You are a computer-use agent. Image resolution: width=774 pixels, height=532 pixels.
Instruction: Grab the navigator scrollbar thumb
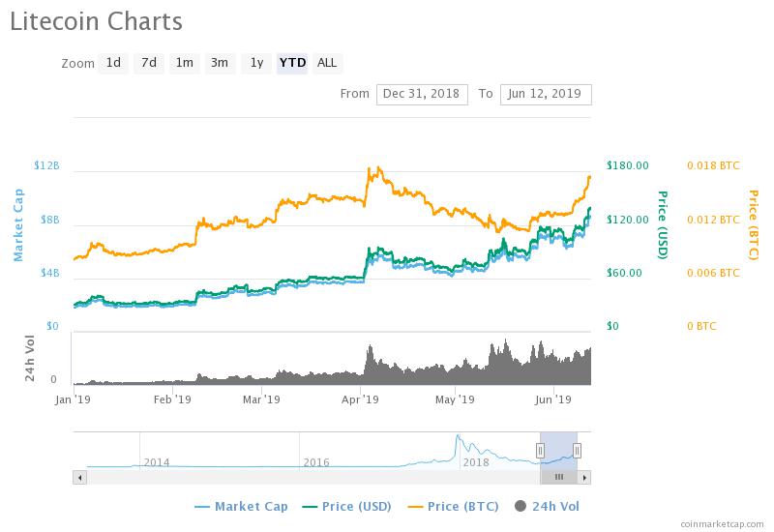click(559, 477)
